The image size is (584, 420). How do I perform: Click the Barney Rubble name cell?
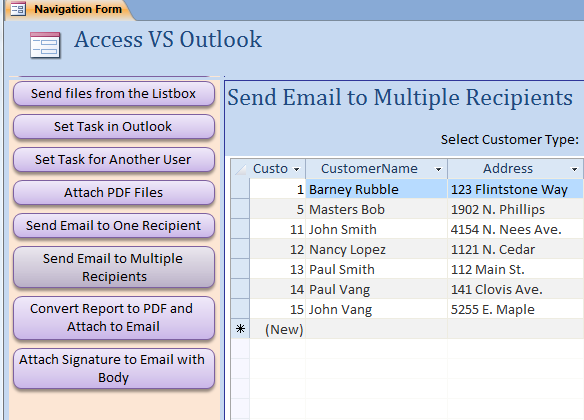pos(377,189)
